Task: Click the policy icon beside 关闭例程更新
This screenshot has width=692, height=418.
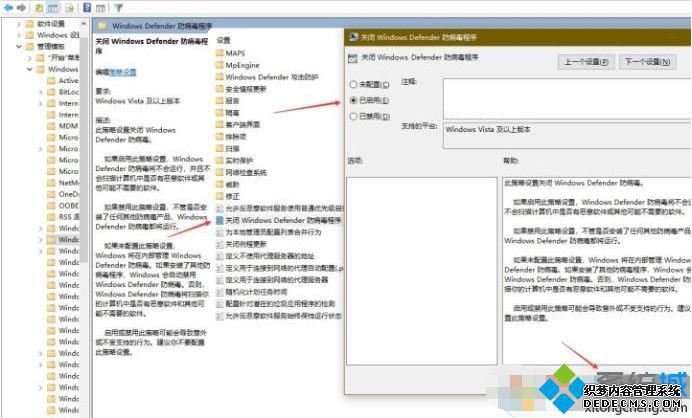Action: point(219,244)
